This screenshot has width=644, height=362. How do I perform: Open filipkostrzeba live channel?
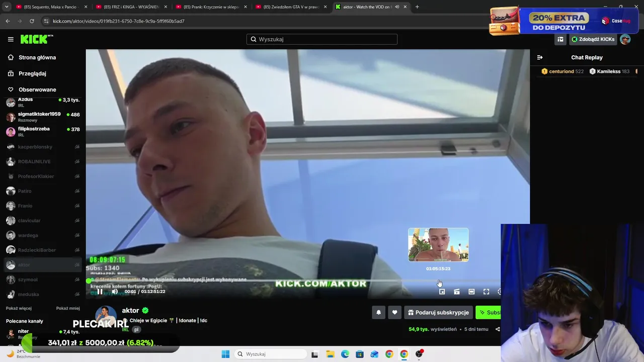pyautogui.click(x=43, y=132)
